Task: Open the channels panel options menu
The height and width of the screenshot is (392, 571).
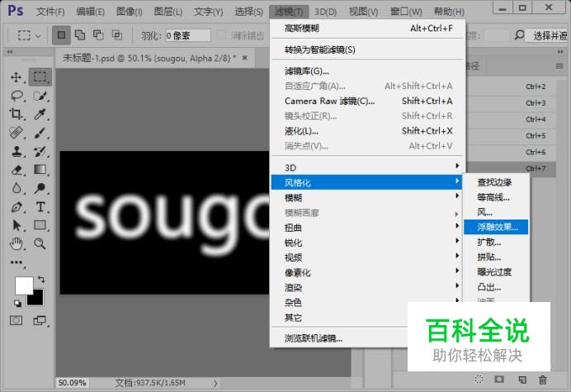Action: (559, 66)
